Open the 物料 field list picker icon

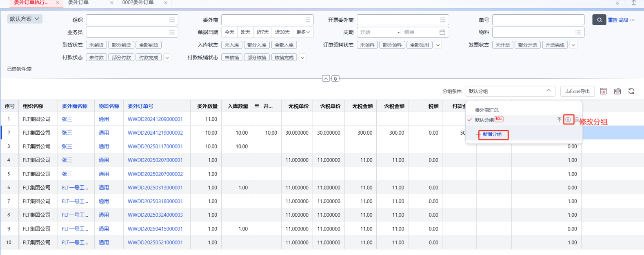(x=578, y=32)
